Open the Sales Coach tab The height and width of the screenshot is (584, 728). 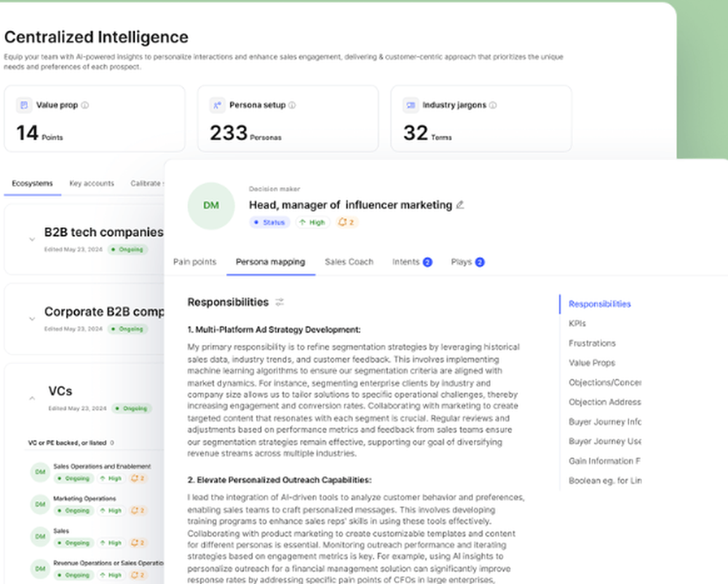(349, 262)
